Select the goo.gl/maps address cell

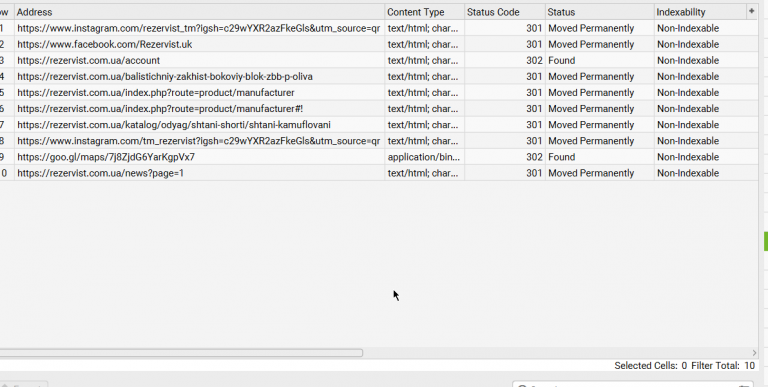click(x=200, y=157)
